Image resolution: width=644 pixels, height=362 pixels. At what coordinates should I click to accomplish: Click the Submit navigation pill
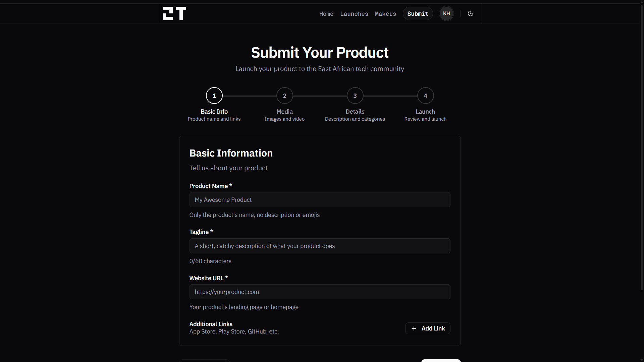pyautogui.click(x=418, y=13)
